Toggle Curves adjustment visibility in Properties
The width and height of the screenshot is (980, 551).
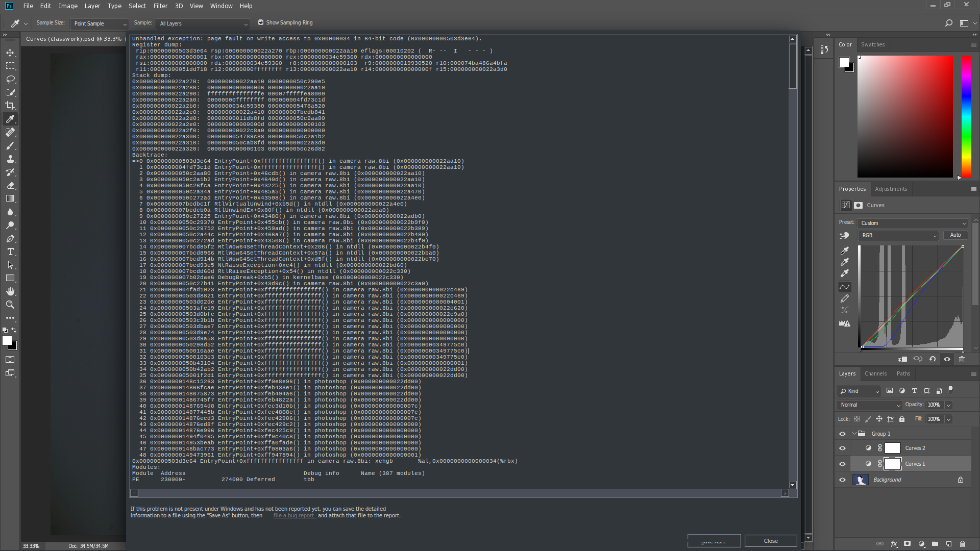coord(947,359)
